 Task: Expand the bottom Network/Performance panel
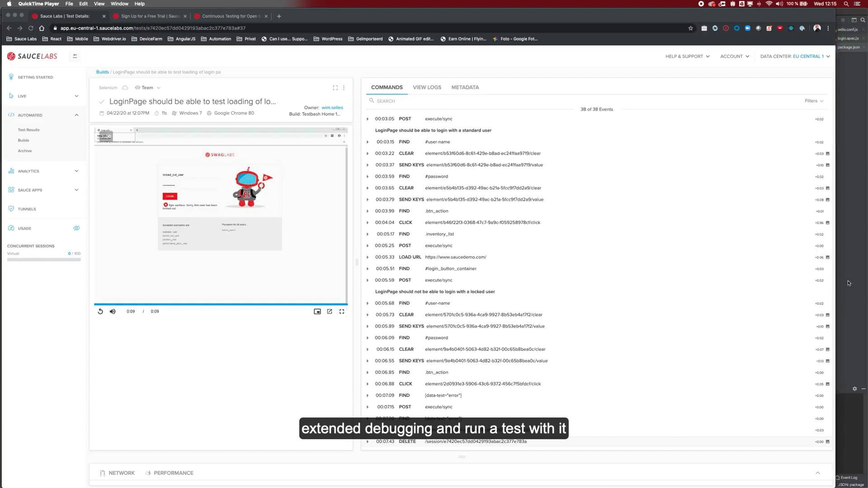[817, 473]
